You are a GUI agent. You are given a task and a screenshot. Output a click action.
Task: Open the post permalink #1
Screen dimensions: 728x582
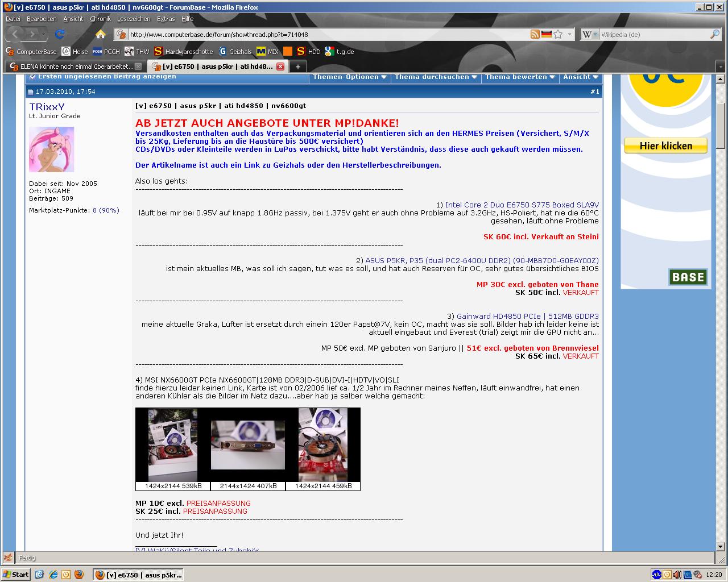coord(595,92)
